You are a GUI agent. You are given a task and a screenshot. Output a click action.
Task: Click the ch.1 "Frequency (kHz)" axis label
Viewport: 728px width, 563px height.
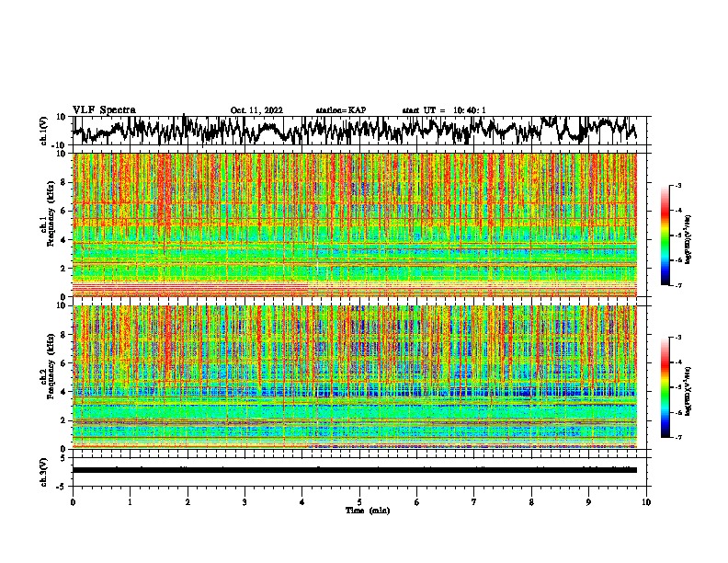coord(51,213)
